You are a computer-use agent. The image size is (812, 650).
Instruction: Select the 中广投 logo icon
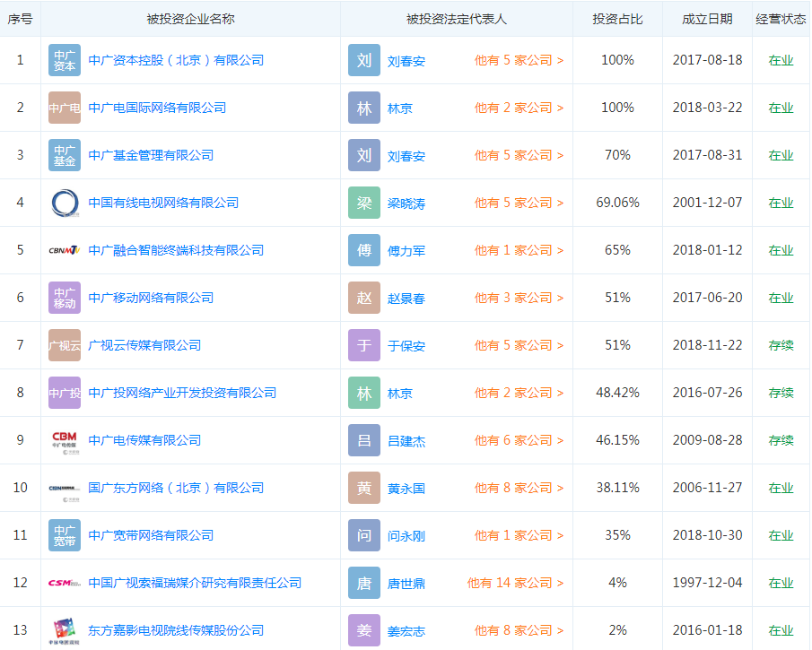pos(65,393)
